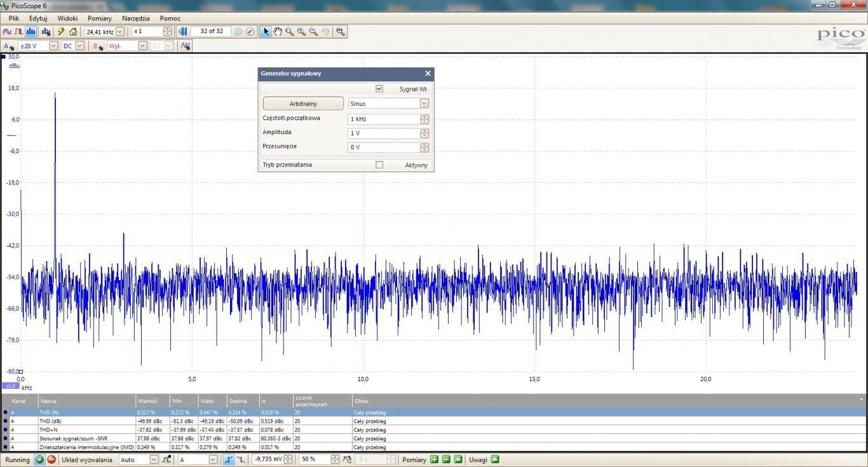The width and height of the screenshot is (868, 467).
Task: Select the THD (dB) measurement row
Action: point(434,421)
